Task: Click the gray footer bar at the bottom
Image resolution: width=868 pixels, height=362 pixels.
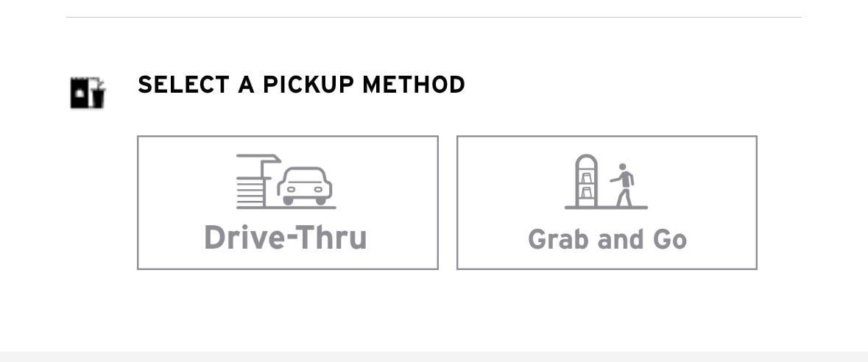Action: pyautogui.click(x=434, y=356)
